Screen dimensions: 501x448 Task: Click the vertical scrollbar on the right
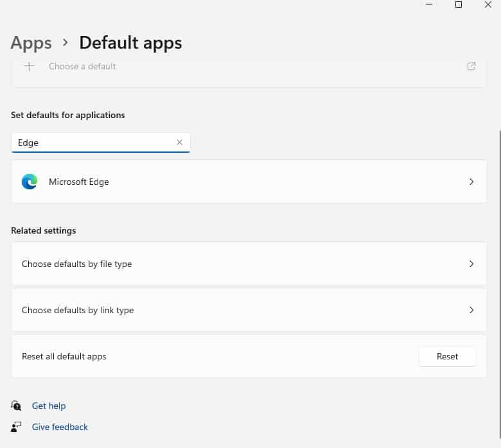[500, 284]
